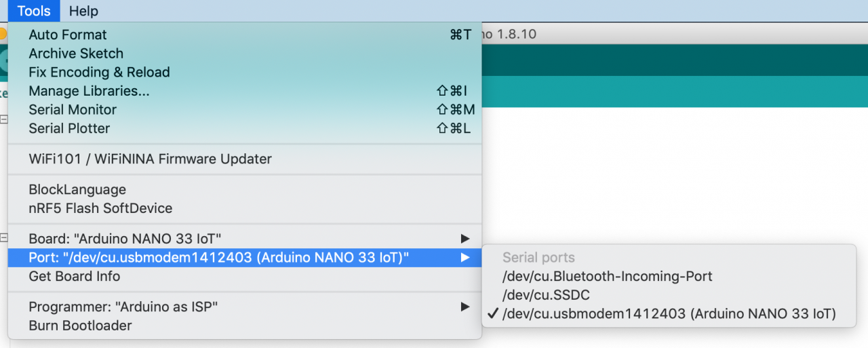Click Get Board Info

coord(75,277)
